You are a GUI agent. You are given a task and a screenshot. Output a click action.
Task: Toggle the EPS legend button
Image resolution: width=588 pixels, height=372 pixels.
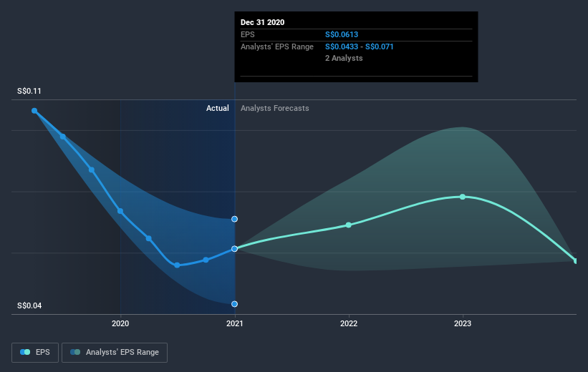point(35,352)
